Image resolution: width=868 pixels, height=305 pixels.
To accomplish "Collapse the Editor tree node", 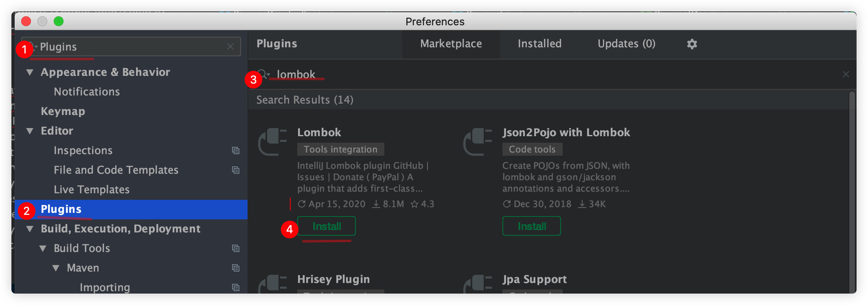I will tap(29, 130).
